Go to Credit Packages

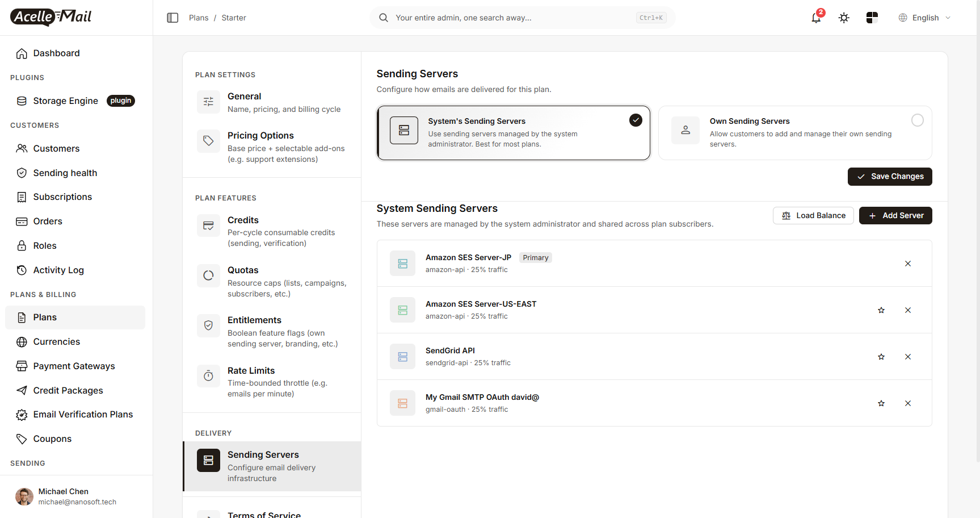click(x=75, y=391)
